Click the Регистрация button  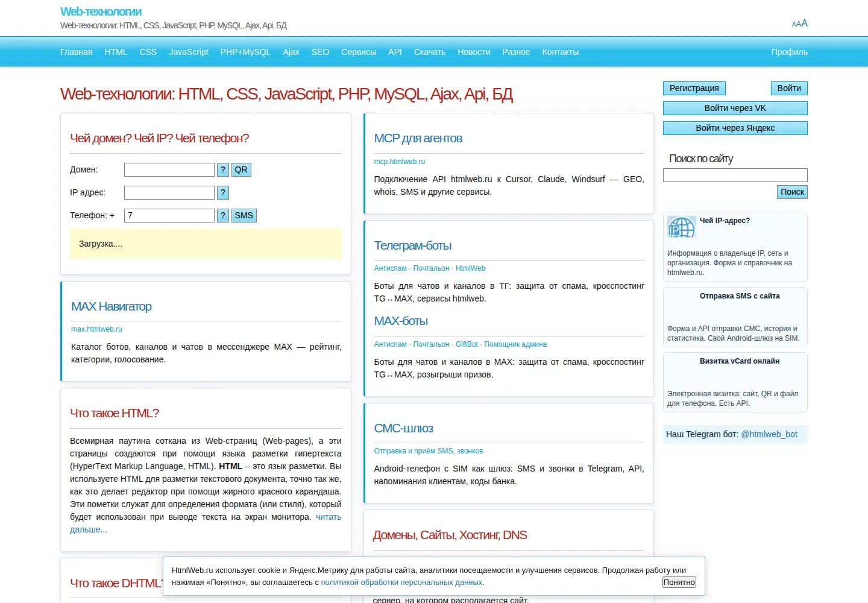(694, 88)
